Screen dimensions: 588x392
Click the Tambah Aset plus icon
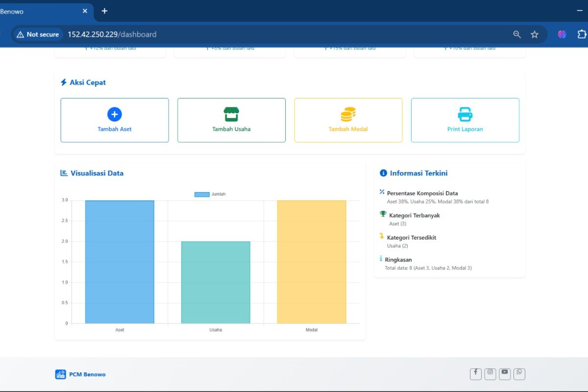tap(114, 115)
